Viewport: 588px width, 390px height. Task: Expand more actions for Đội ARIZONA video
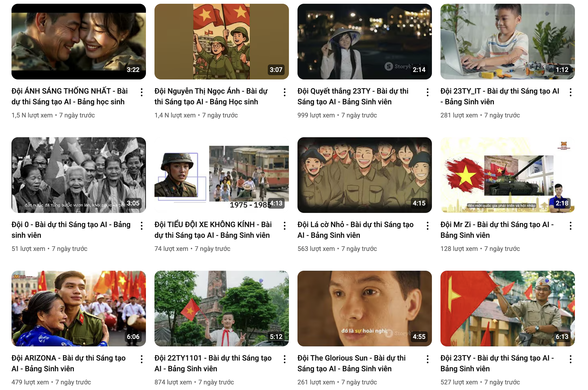(142, 359)
